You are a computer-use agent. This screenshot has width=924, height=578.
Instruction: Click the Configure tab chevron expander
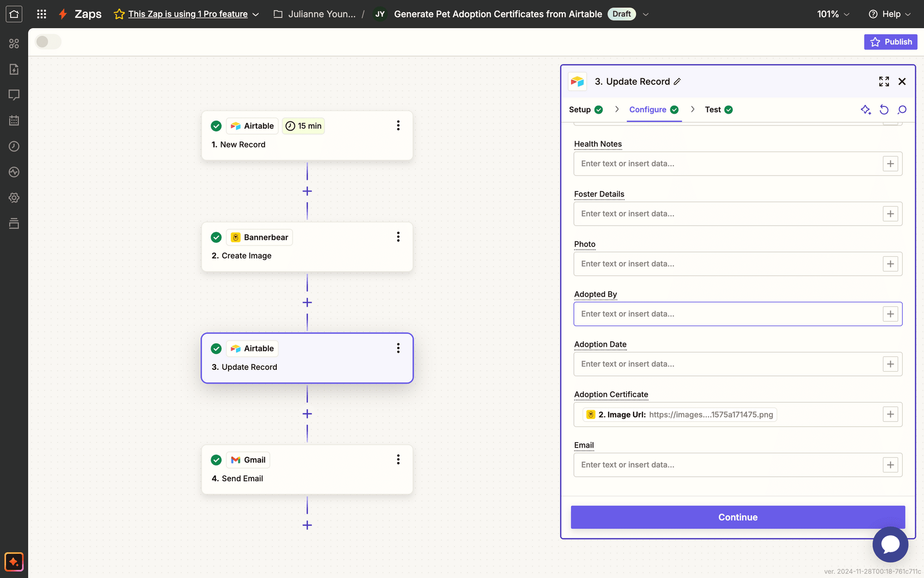click(693, 109)
